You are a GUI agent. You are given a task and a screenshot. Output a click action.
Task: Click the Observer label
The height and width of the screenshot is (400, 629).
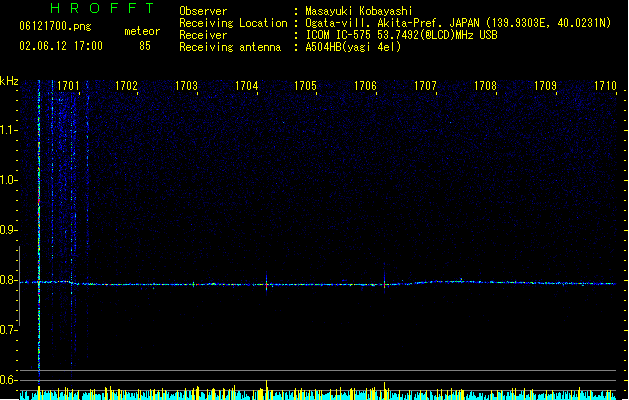coord(203,11)
